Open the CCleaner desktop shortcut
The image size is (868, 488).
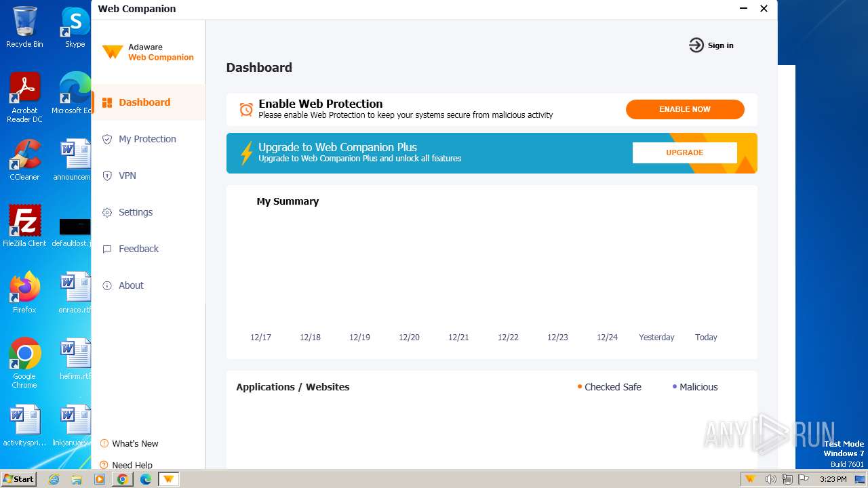[24, 160]
